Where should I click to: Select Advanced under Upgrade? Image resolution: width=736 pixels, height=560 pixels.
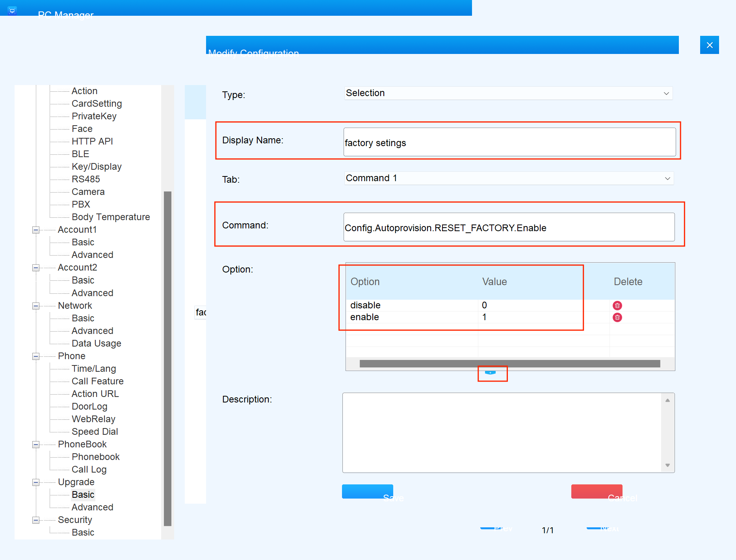[x=93, y=507]
